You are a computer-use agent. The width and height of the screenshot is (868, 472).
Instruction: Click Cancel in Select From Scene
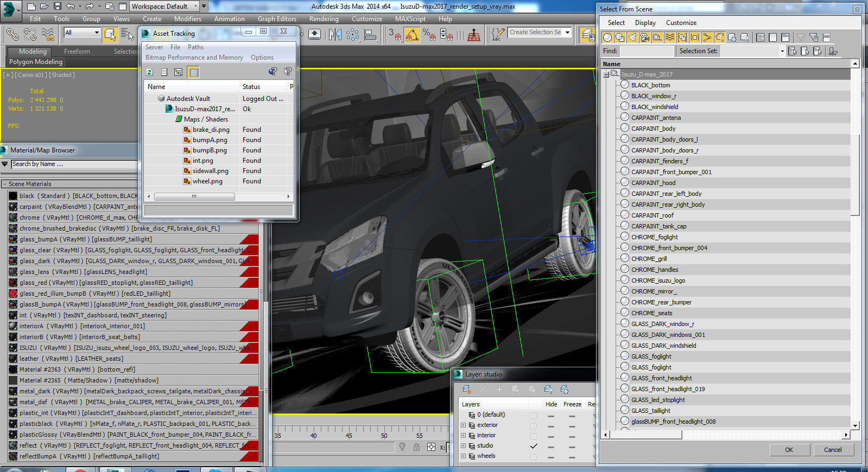tap(833, 450)
